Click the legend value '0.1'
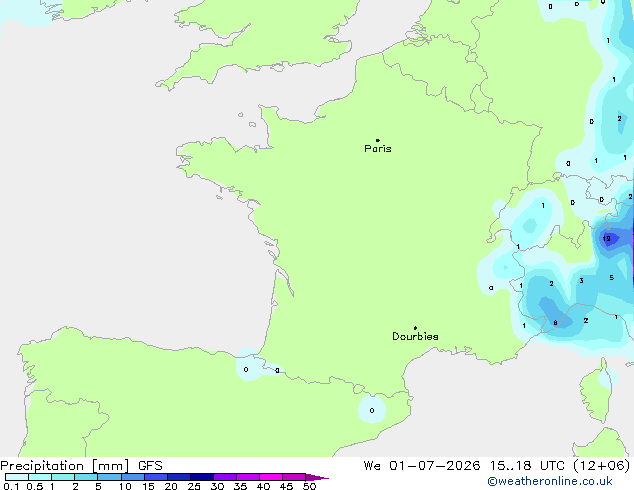The width and height of the screenshot is (634, 490). click(x=11, y=486)
